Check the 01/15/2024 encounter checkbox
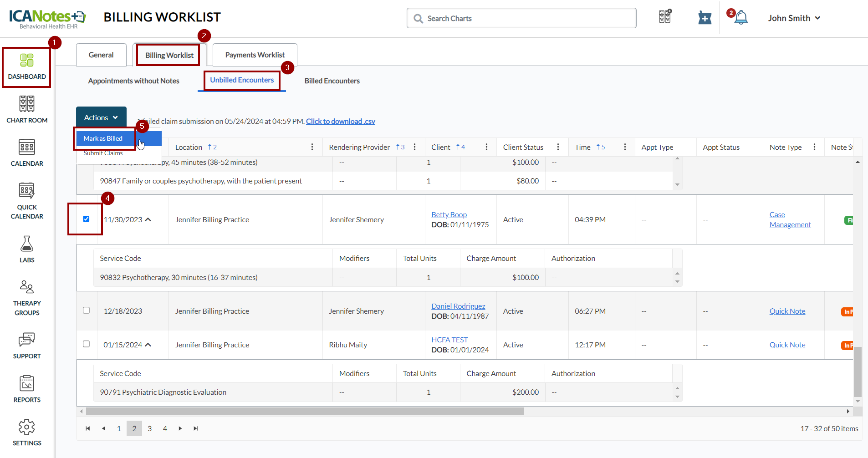Image resolution: width=868 pixels, height=458 pixels. coord(86,344)
